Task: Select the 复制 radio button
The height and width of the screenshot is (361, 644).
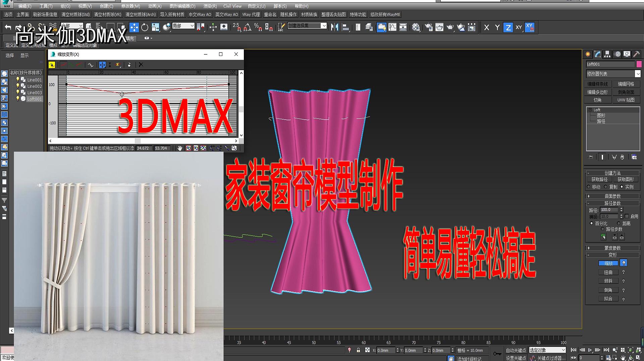Action: click(606, 187)
